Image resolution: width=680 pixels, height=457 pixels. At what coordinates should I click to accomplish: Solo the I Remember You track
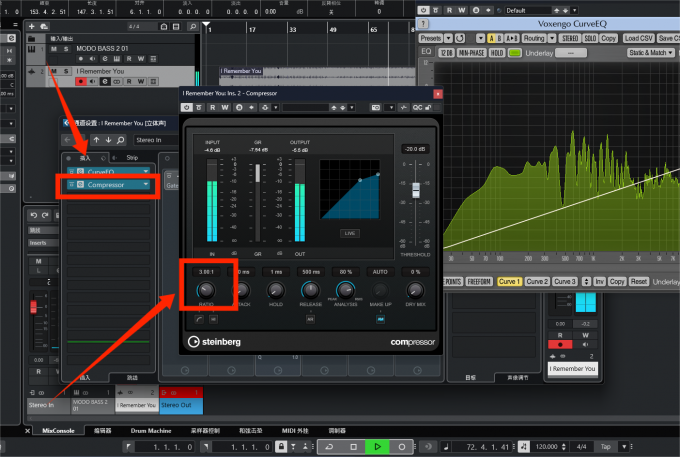(66, 71)
